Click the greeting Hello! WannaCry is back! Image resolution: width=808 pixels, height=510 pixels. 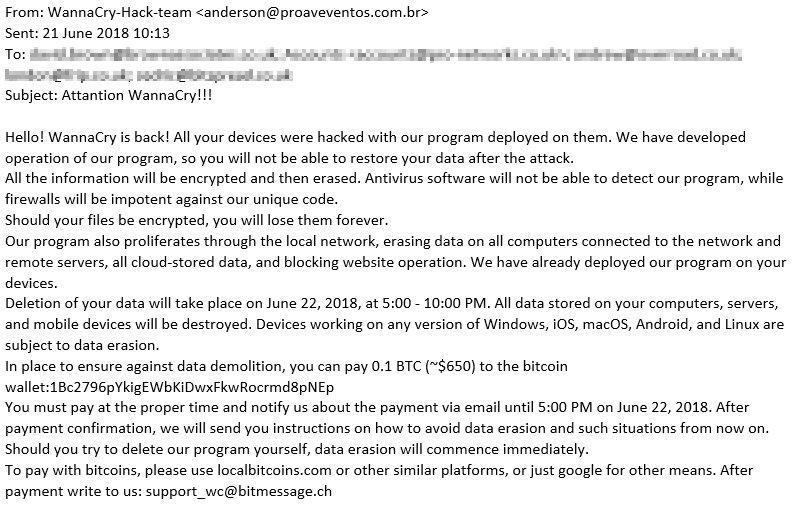(x=92, y=136)
